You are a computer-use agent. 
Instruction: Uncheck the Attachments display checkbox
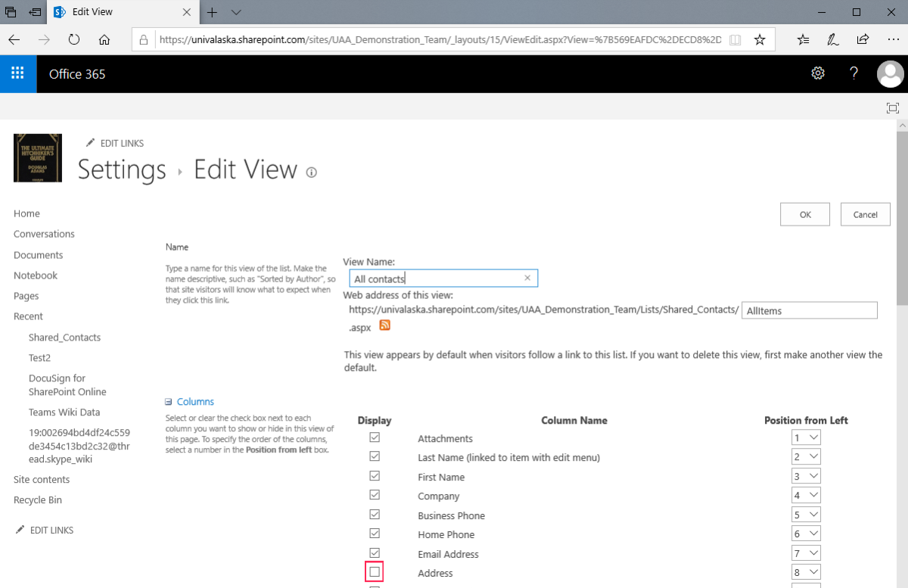coord(375,437)
